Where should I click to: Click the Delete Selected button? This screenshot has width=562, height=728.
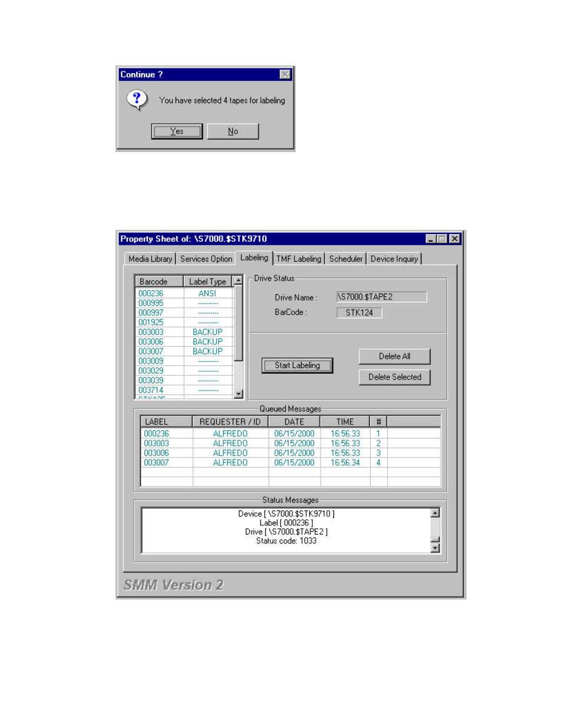point(395,377)
